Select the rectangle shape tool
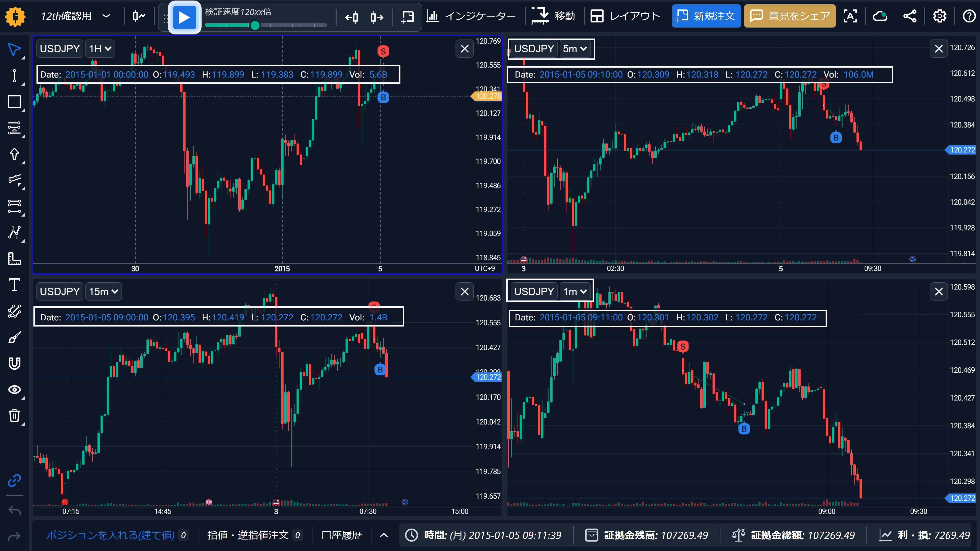 15,102
